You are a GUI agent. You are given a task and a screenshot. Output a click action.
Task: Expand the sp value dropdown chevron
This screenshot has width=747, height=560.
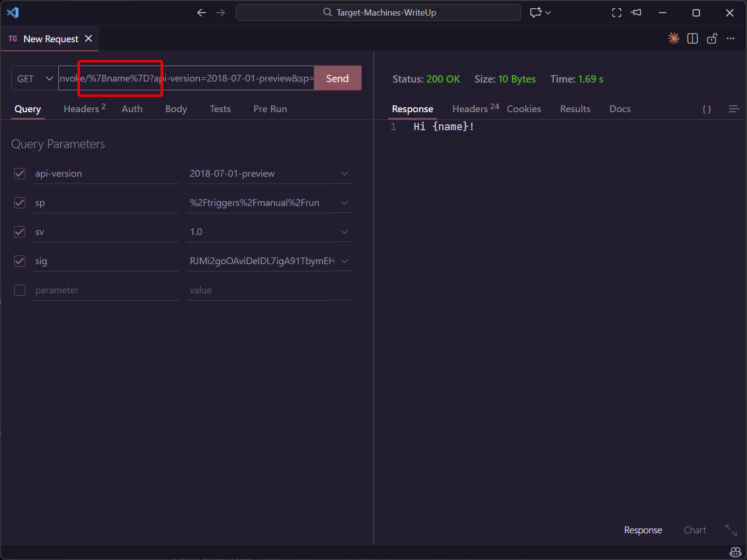click(345, 203)
